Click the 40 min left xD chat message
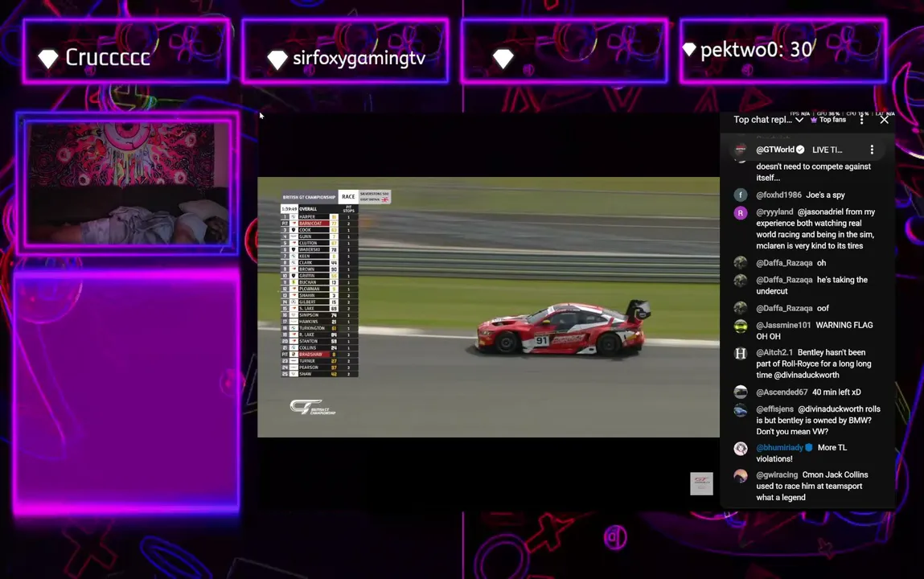The image size is (924, 579). [836, 392]
